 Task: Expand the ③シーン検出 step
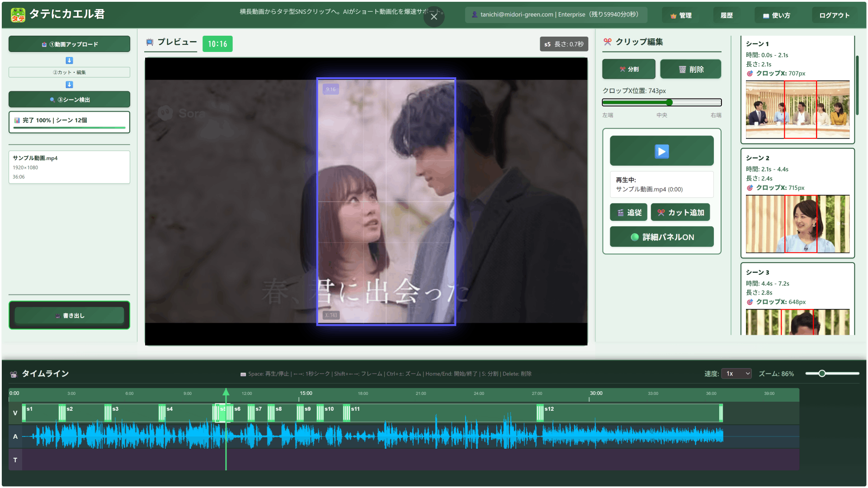(69, 99)
